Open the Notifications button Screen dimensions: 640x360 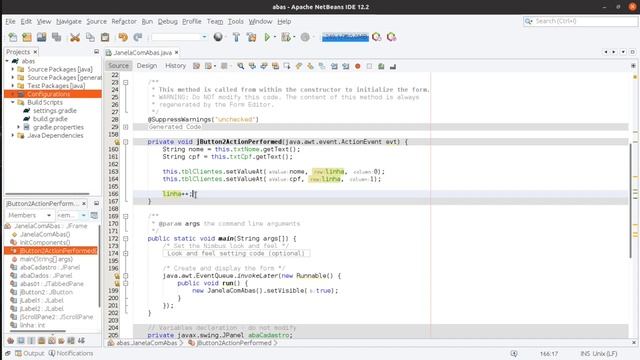click(x=71, y=353)
